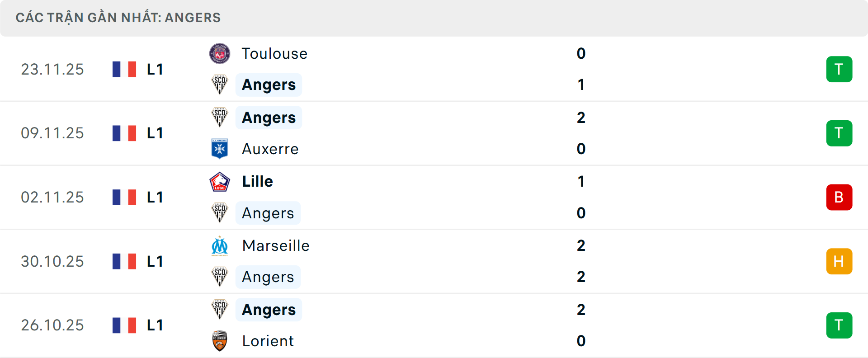Click the L1 league label dated 09.11.25
This screenshot has width=868, height=358.
click(155, 133)
